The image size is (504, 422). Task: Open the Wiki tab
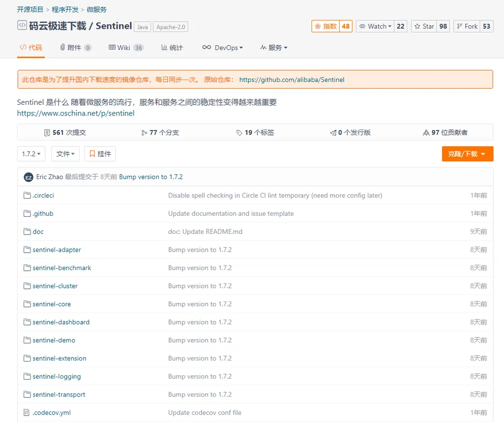(x=126, y=47)
